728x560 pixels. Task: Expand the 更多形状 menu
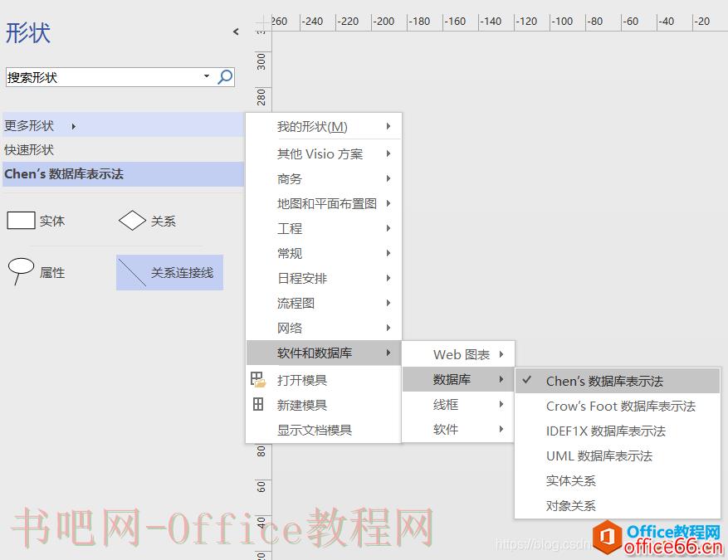point(124,125)
